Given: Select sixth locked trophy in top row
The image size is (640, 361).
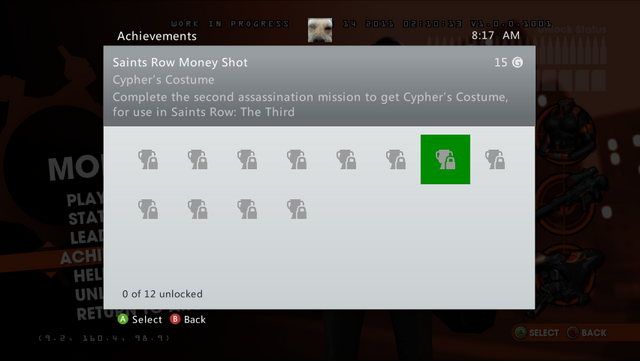Looking at the screenshot, I should tap(396, 159).
